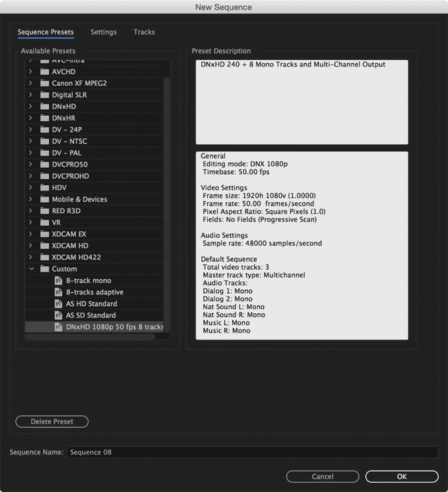Click the 8-track mono preset file icon
This screenshot has width=448, height=492.
(58, 281)
